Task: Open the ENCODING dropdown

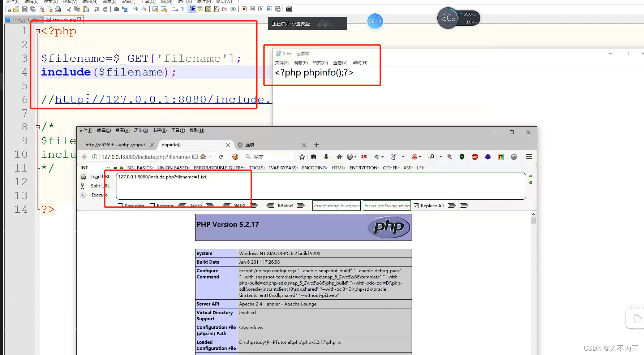Action: pos(315,168)
